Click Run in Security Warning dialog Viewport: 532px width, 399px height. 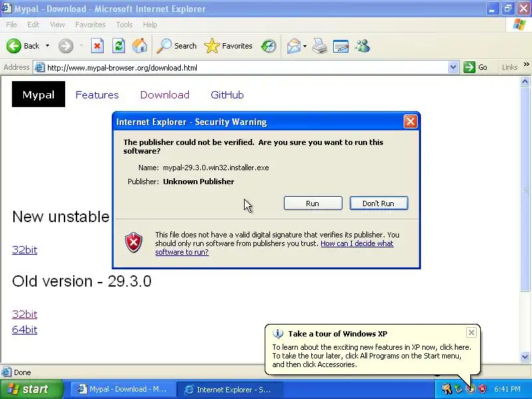tap(313, 203)
